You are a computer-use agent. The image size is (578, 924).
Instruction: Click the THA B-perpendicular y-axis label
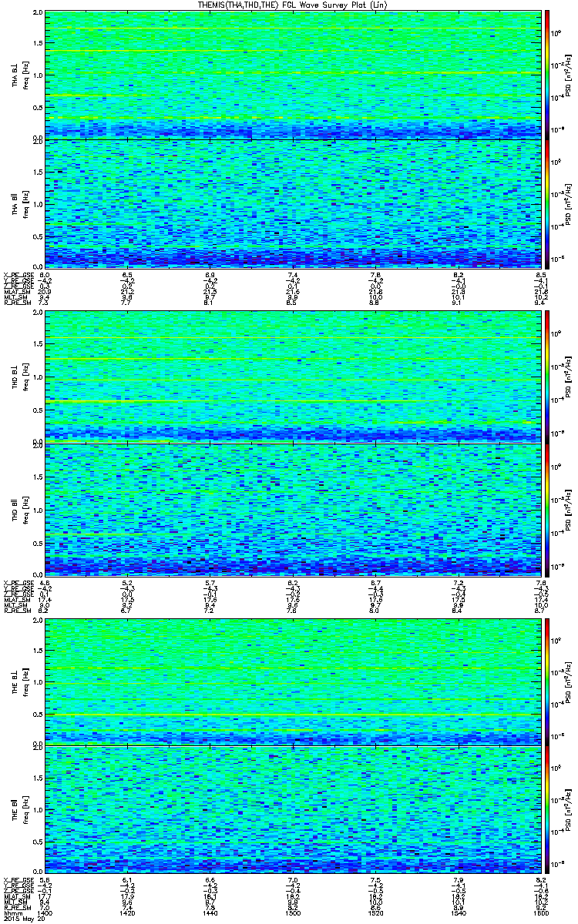(x=15, y=75)
